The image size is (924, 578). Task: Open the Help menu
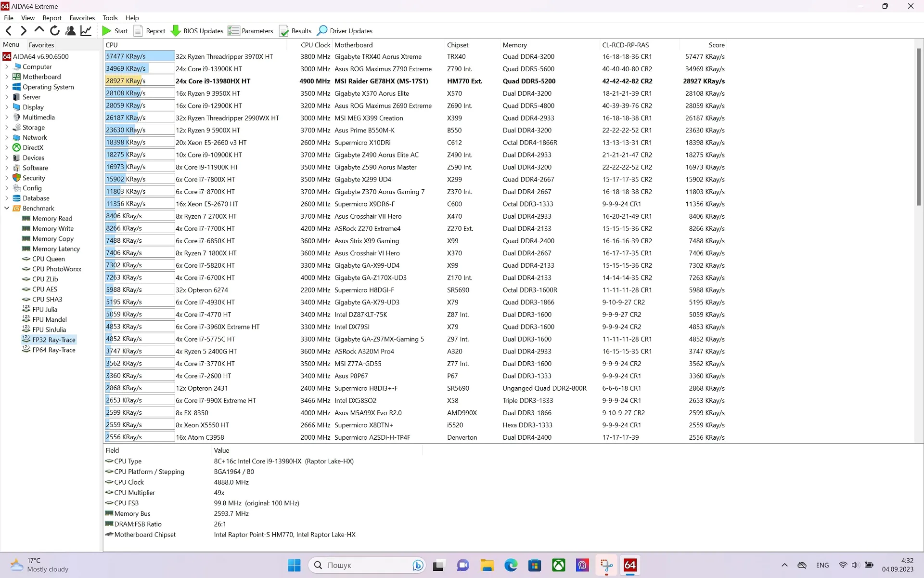132,18
